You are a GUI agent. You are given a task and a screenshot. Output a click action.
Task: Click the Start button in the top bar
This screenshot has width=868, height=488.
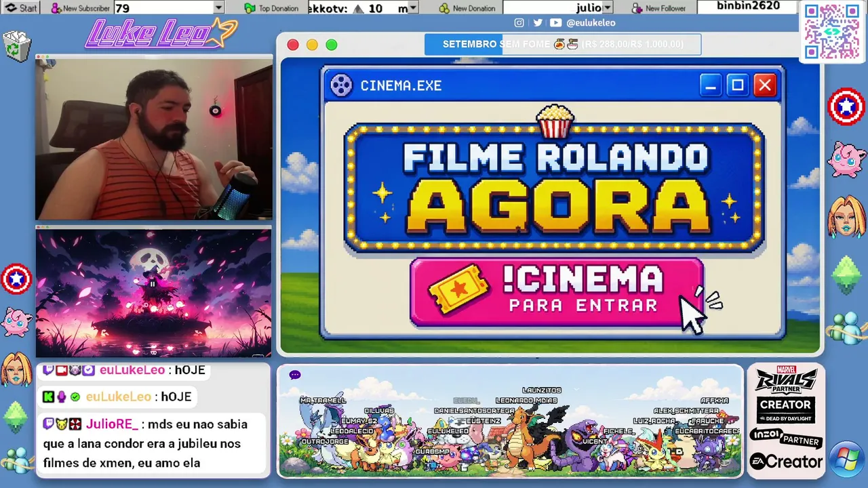(21, 8)
